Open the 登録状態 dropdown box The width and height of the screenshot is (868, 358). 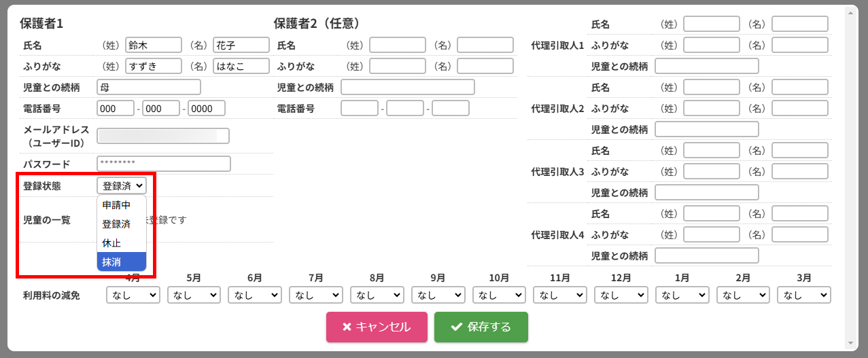(x=122, y=185)
